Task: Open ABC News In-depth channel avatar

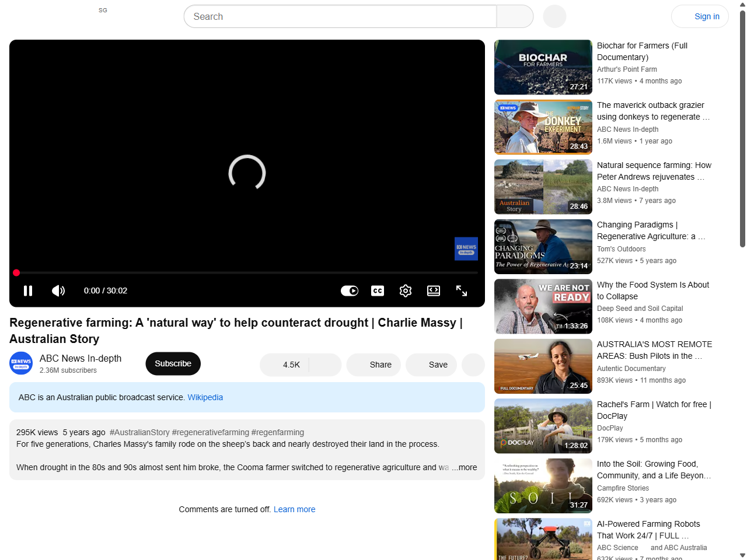Action: [21, 363]
